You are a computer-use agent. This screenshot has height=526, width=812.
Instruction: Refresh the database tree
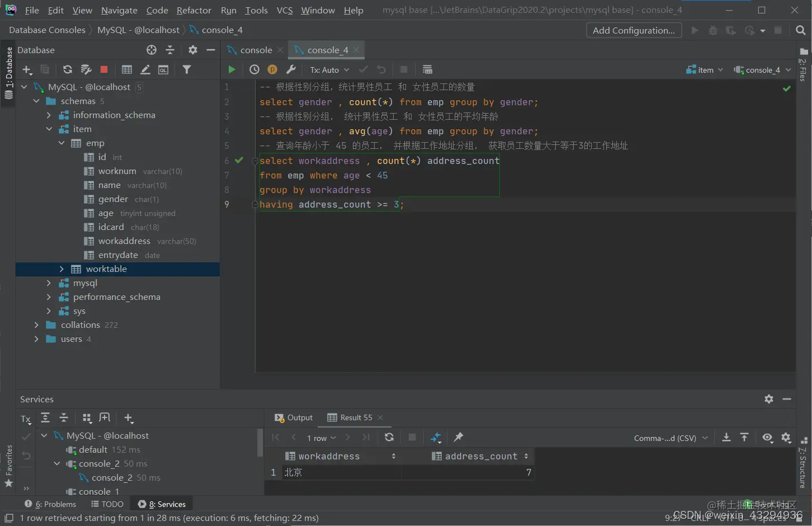pos(68,69)
